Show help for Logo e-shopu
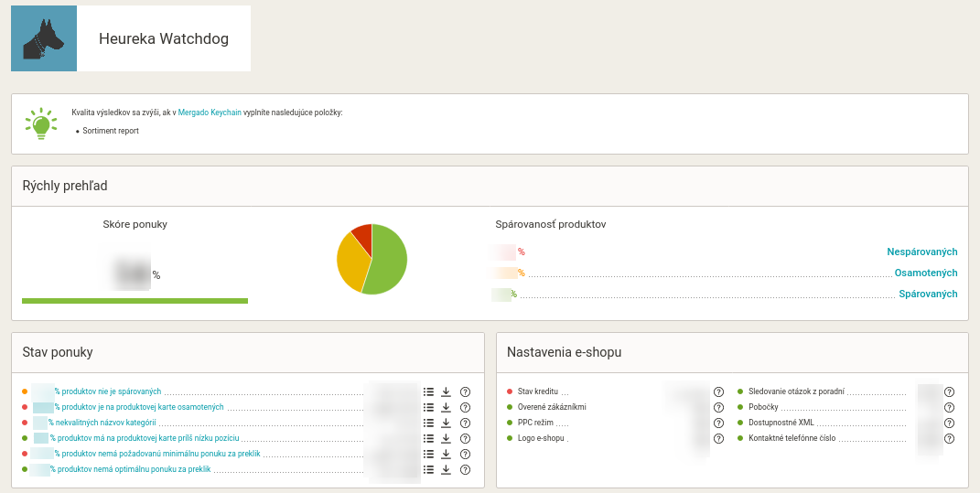Image resolution: width=980 pixels, height=493 pixels. tap(718, 439)
